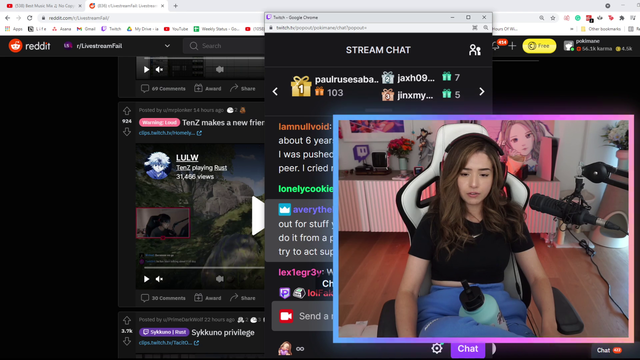Open the Grammarly green extension icon
Viewport: 640px width, 360px height.
tap(578, 18)
